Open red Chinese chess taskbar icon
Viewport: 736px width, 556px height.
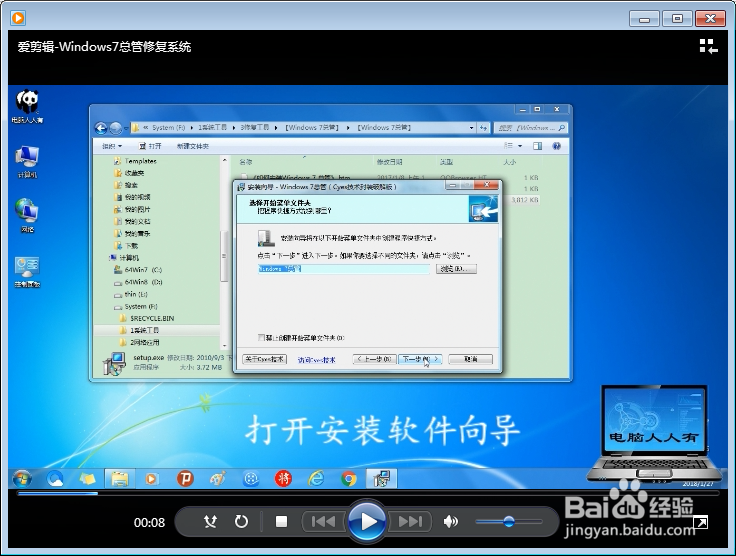(x=283, y=479)
